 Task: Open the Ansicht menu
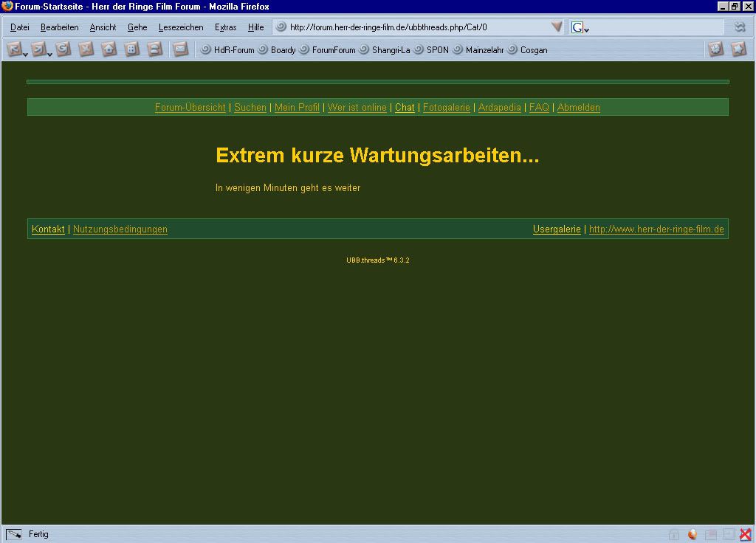103,27
